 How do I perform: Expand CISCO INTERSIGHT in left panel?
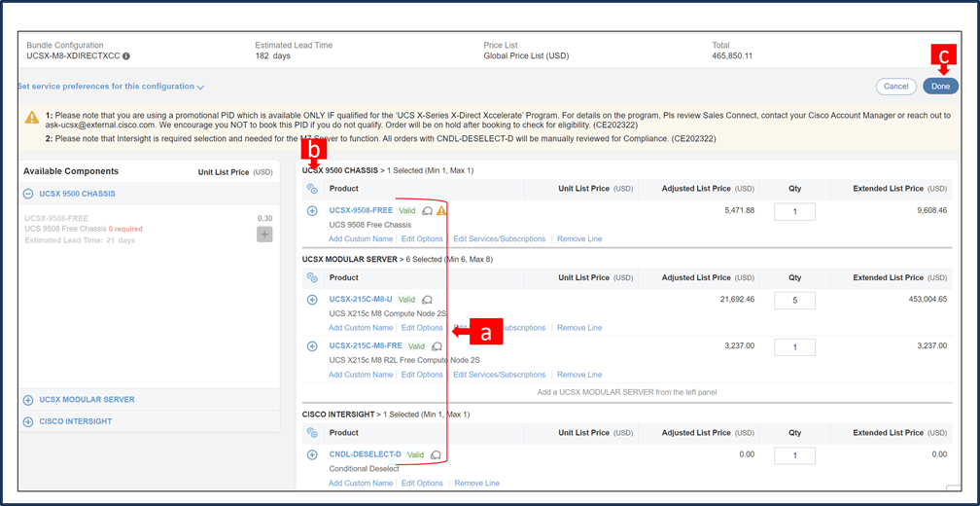click(27, 421)
